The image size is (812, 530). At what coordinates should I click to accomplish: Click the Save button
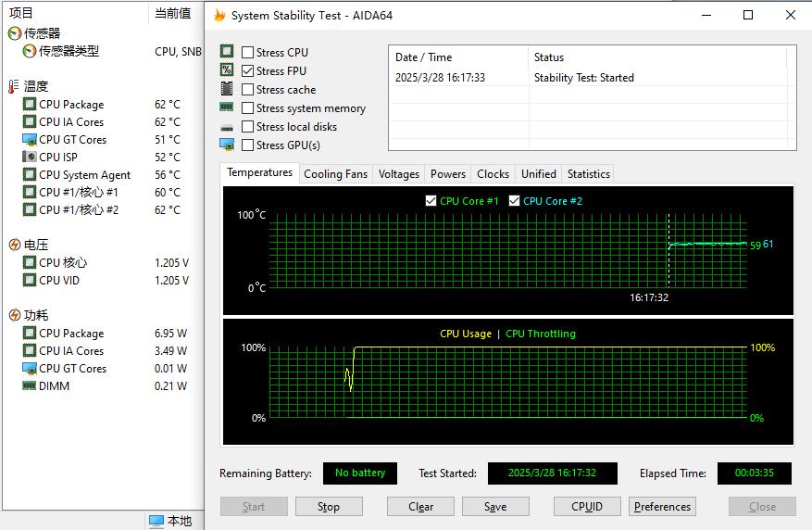[495, 507]
